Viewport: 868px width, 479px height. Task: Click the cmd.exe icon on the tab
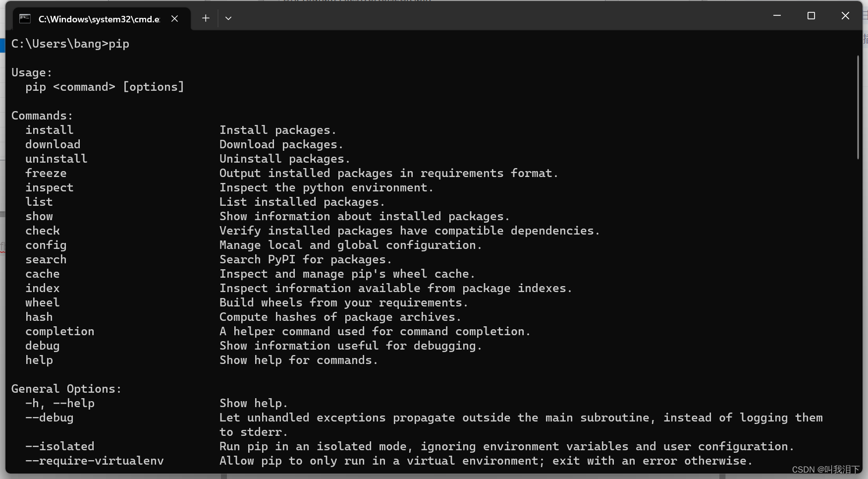tap(25, 18)
